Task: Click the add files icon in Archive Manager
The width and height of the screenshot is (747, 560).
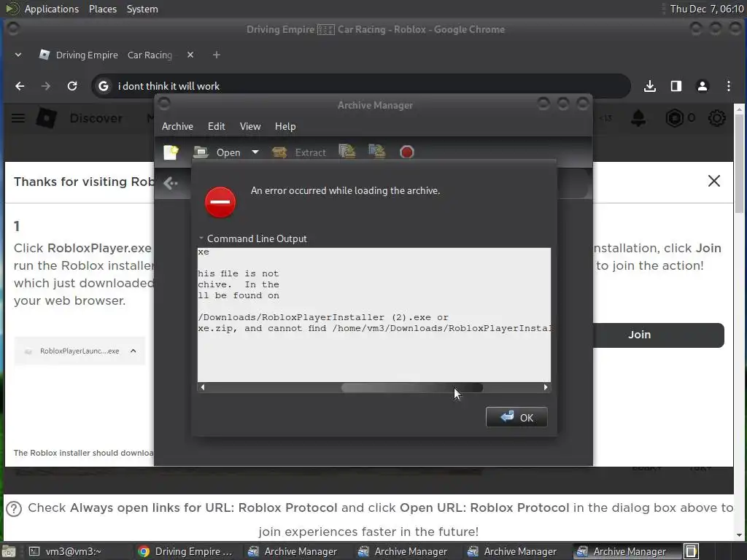Action: coord(347,152)
